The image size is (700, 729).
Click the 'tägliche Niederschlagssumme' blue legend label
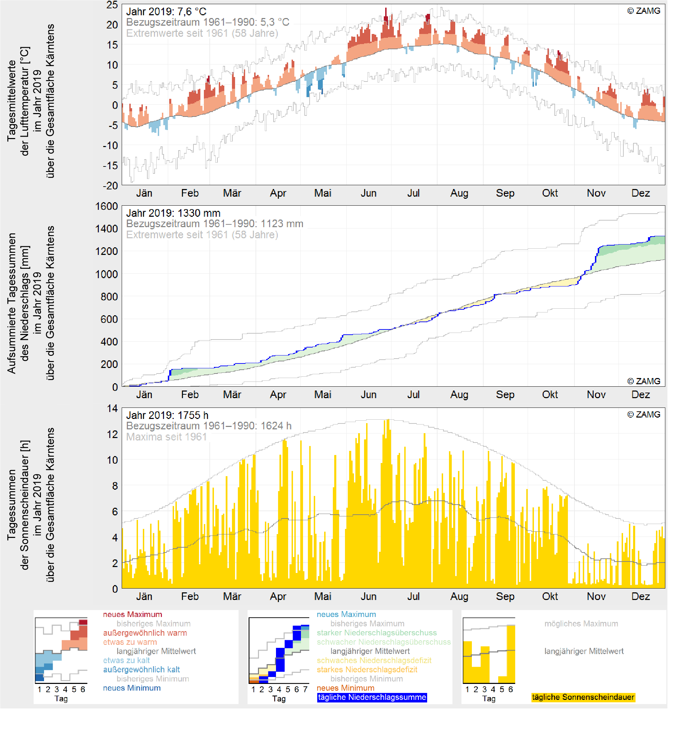click(x=372, y=697)
